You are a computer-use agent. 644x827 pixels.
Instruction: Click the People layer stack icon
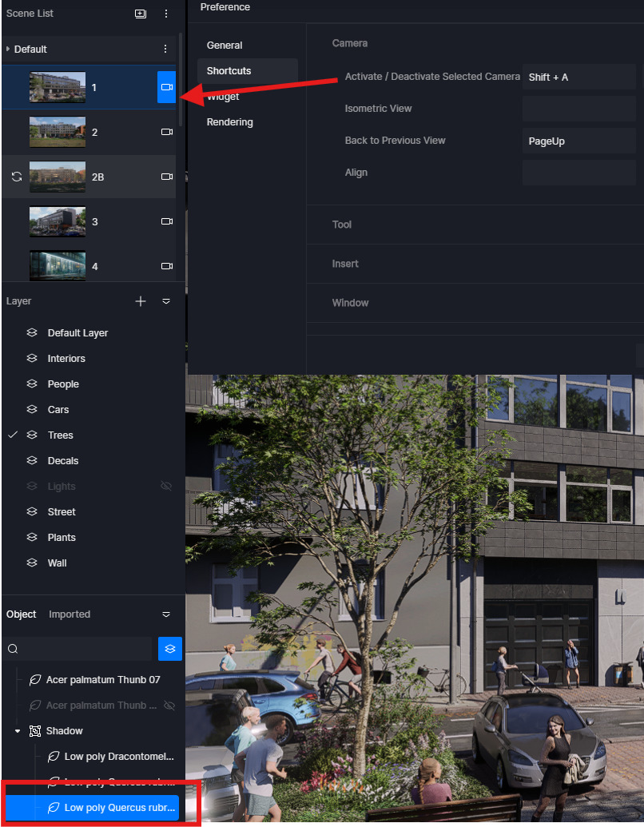click(32, 384)
